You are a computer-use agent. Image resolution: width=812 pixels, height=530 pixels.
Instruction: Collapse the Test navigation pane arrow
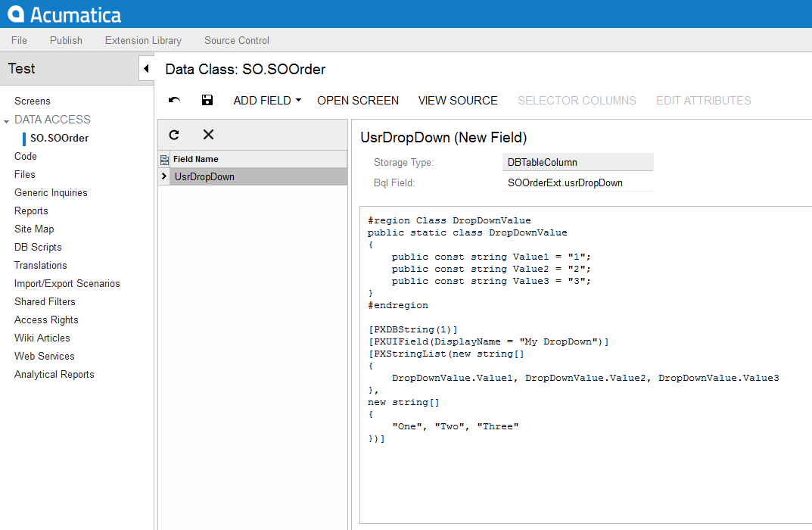click(x=147, y=68)
